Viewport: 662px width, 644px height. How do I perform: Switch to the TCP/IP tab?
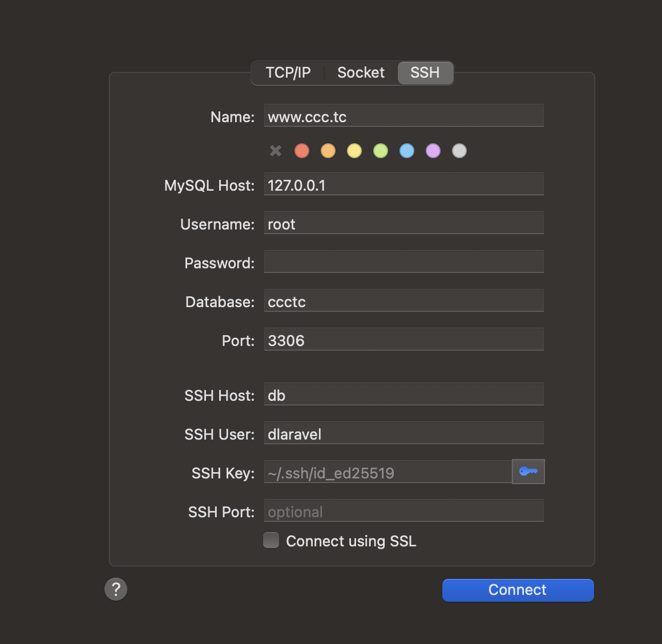pyautogui.click(x=288, y=73)
